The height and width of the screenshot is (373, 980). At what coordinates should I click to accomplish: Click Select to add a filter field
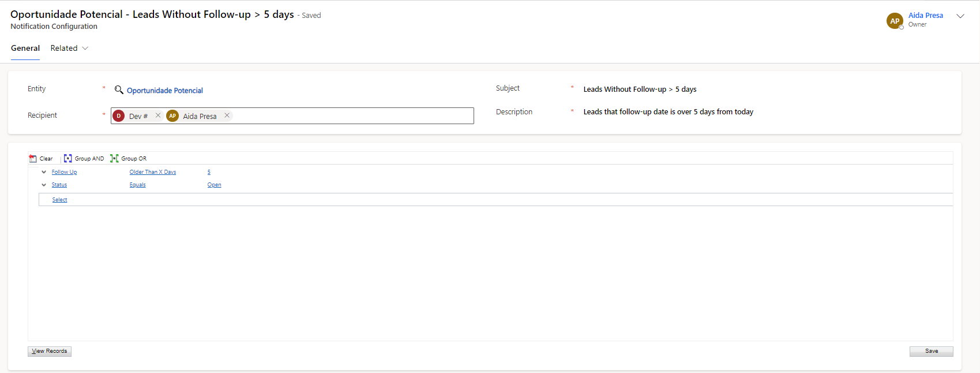coord(60,200)
